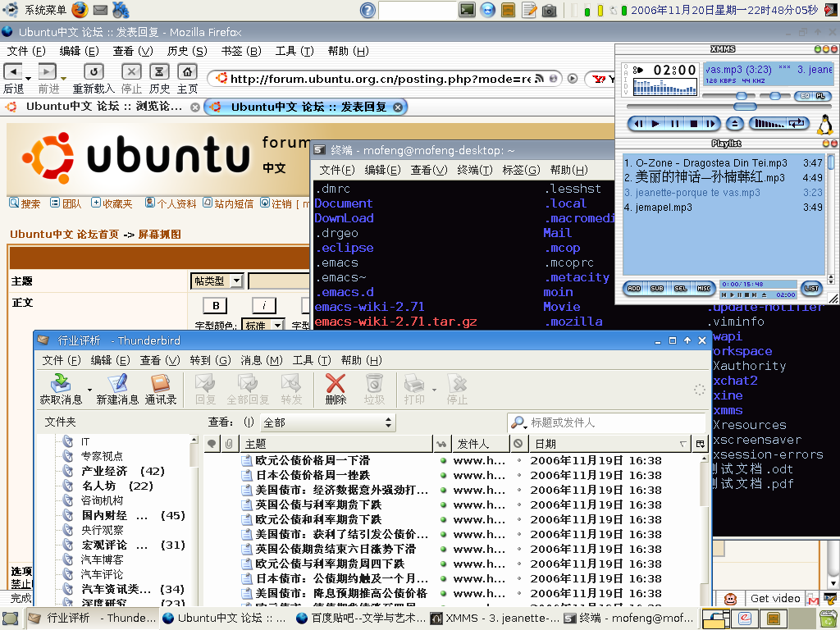Adjust XMMS balance slider
Viewport: 840px width, 630px height.
776,96
